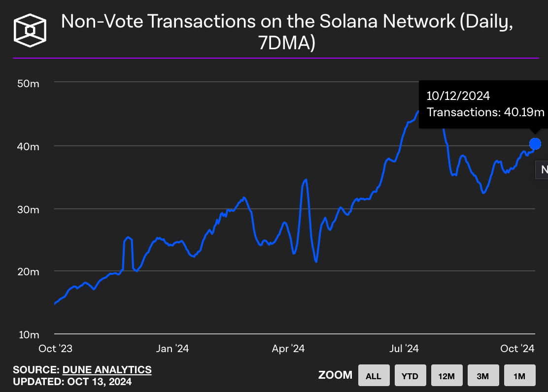Screen dimensions: 548x392
Task: Click the 50m y-axis label
Action: (29, 83)
